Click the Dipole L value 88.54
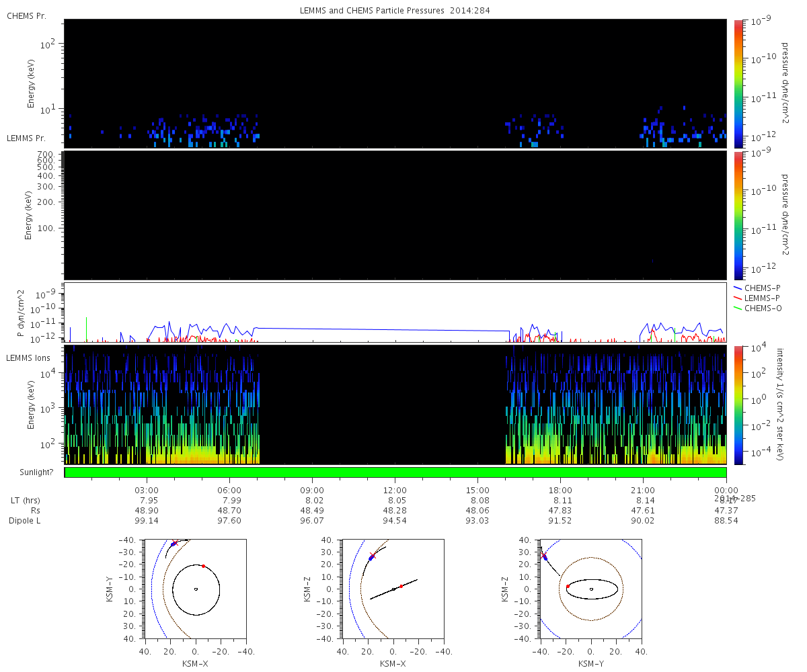This screenshot has width=807, height=672. coord(726,521)
